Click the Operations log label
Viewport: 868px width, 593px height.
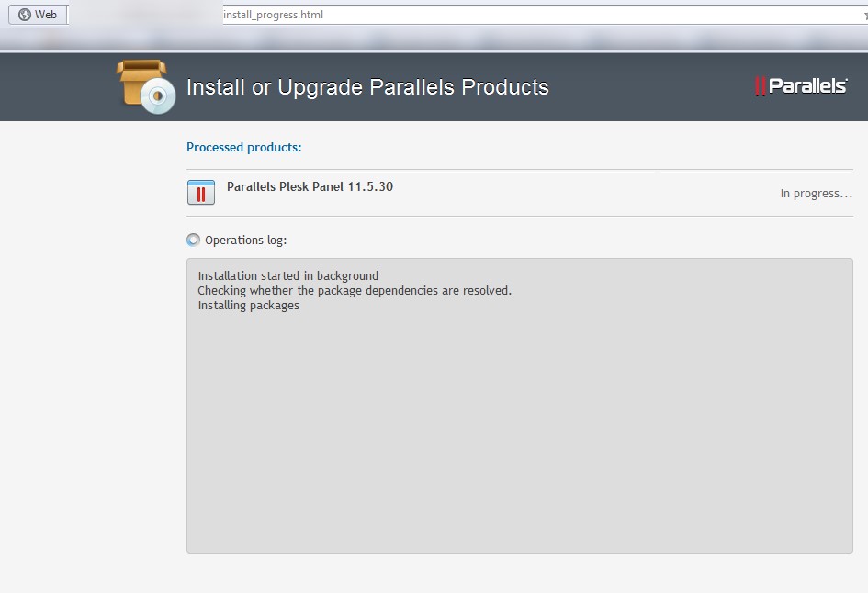tap(246, 241)
